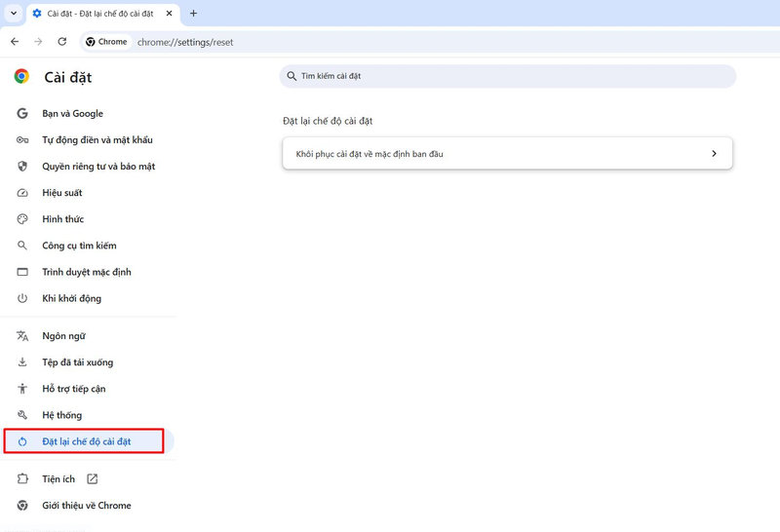The width and height of the screenshot is (780, 532).
Task: Click the accessibility person icon
Action: 22,389
